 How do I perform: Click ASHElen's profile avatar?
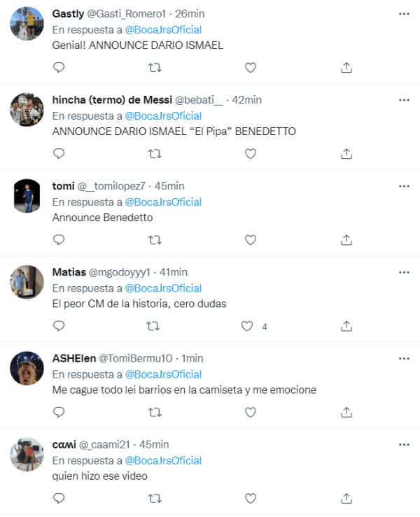click(27, 368)
